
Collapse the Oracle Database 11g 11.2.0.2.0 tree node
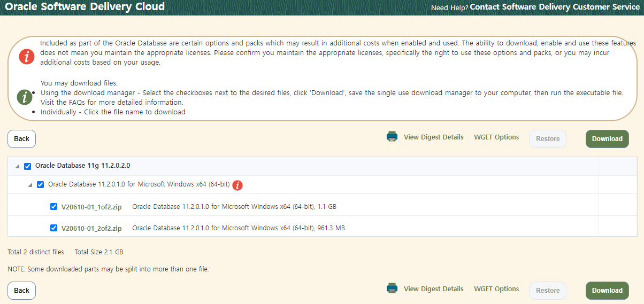pos(17,167)
